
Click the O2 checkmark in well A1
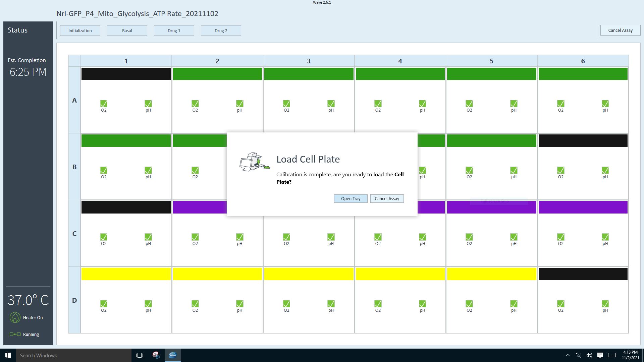[104, 104]
